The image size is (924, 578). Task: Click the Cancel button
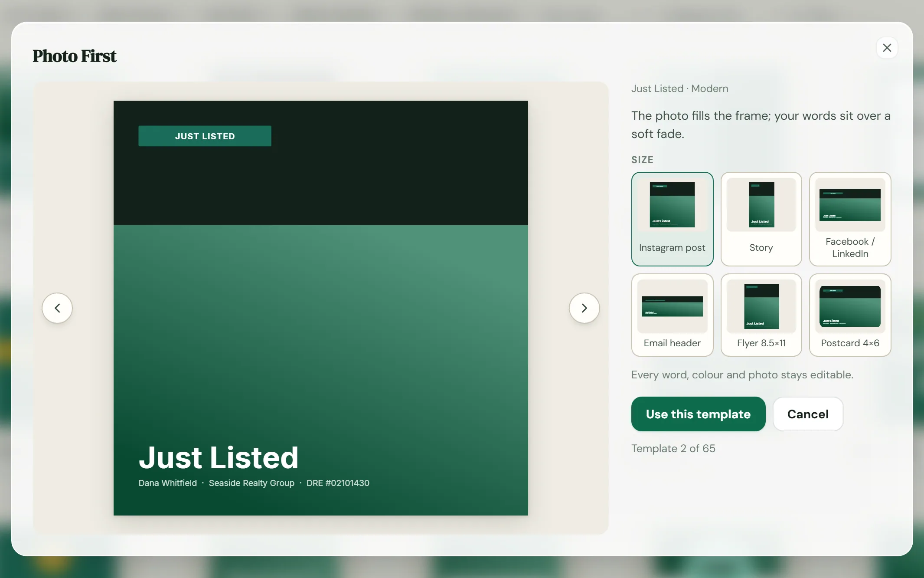(808, 414)
